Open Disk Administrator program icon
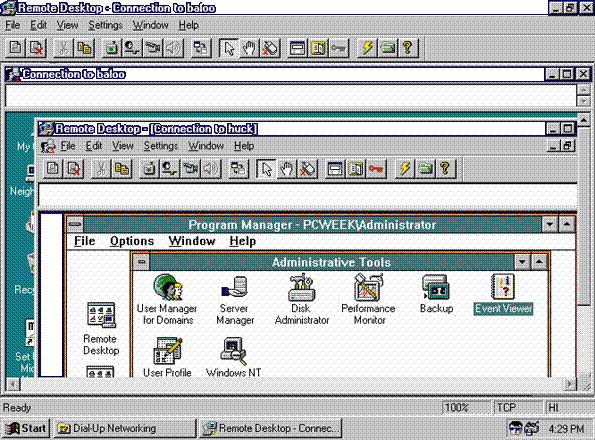The width and height of the screenshot is (595, 440). [x=302, y=300]
